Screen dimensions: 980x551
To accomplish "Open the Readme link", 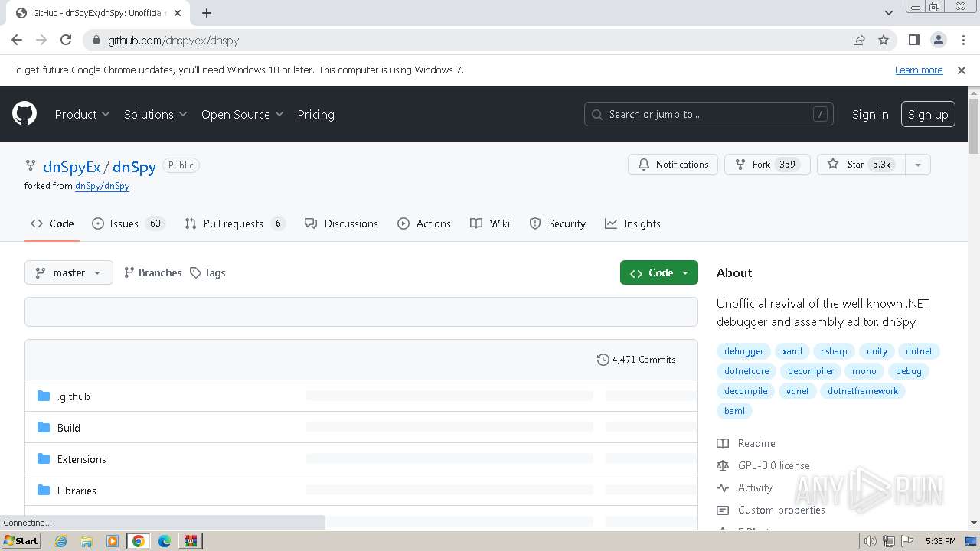I will (746, 443).
